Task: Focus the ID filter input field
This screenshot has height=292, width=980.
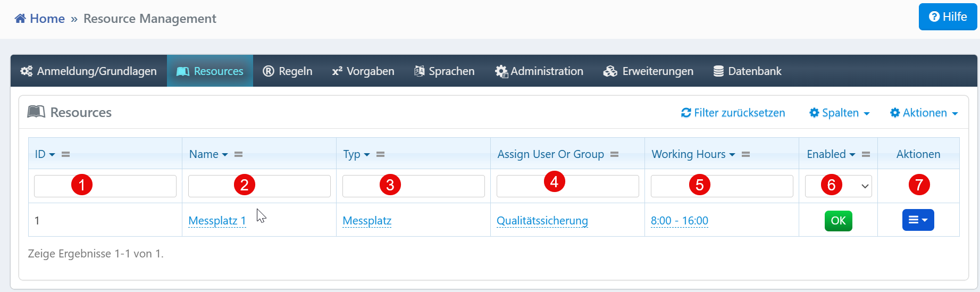Action: point(105,186)
